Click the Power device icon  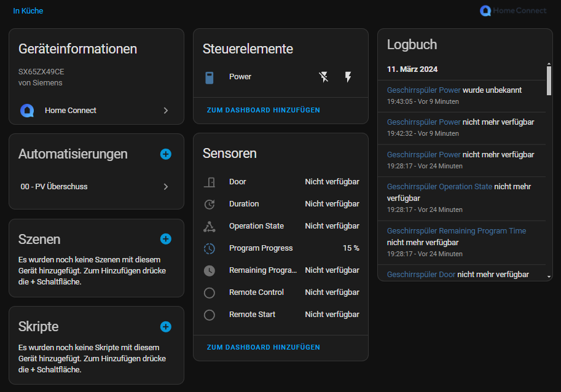point(210,77)
